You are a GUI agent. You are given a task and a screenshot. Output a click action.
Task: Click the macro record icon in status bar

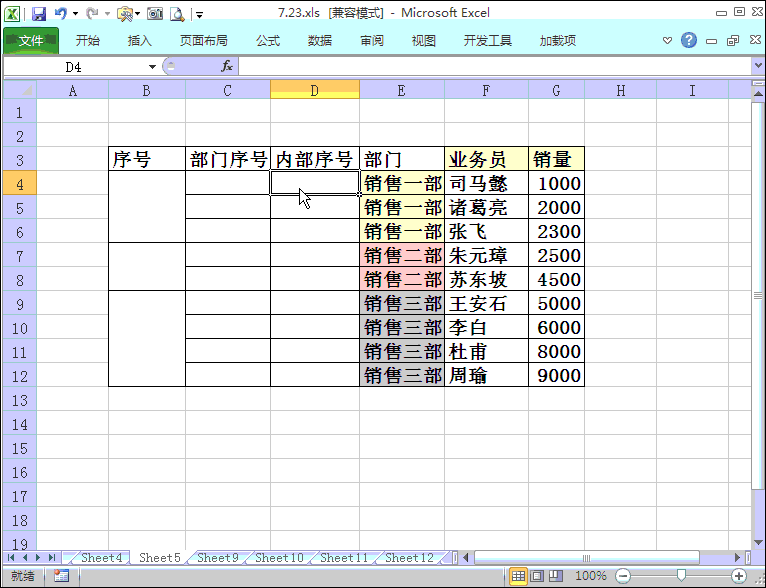click(62, 576)
